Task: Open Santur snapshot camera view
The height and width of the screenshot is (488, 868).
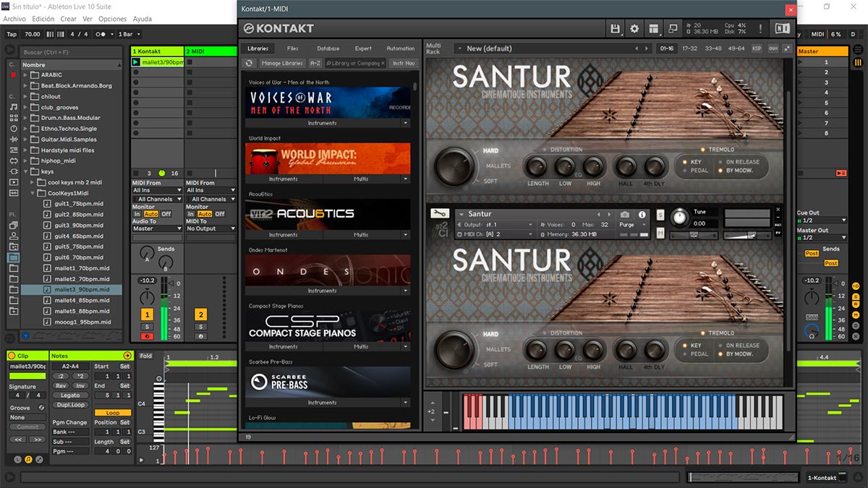Action: click(625, 215)
